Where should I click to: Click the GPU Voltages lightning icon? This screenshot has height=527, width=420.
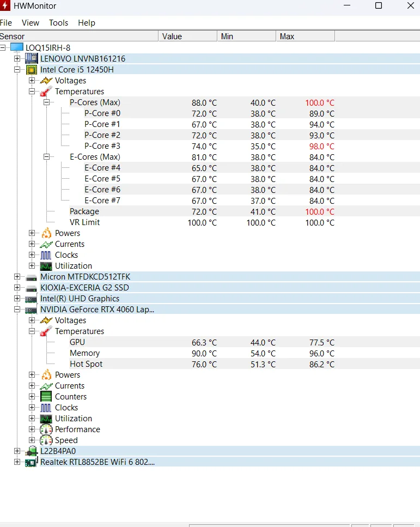46,320
